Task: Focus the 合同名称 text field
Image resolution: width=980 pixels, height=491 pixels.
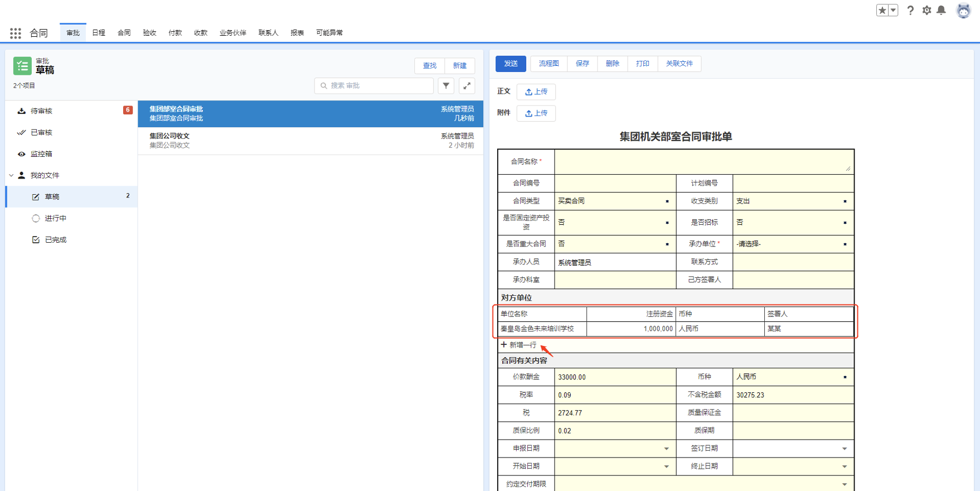Action: [x=704, y=161]
